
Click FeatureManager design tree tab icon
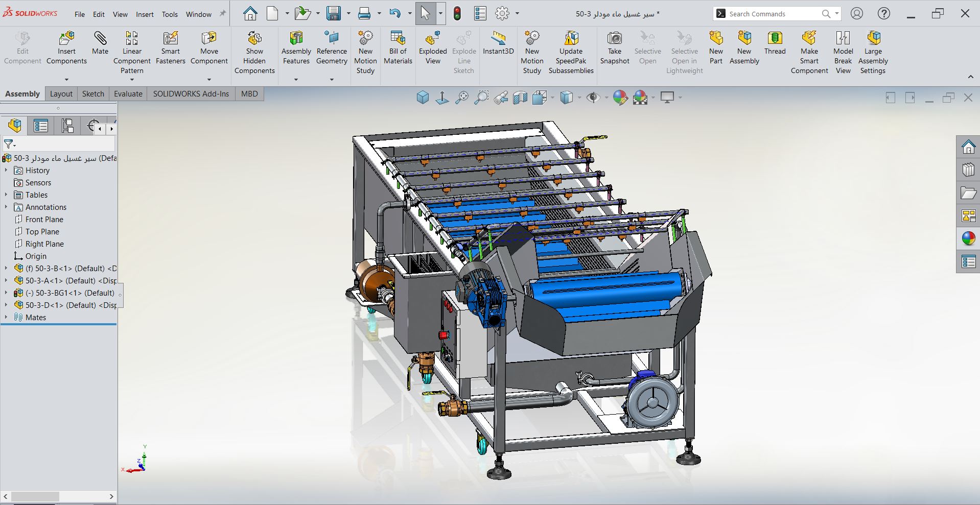[x=15, y=126]
